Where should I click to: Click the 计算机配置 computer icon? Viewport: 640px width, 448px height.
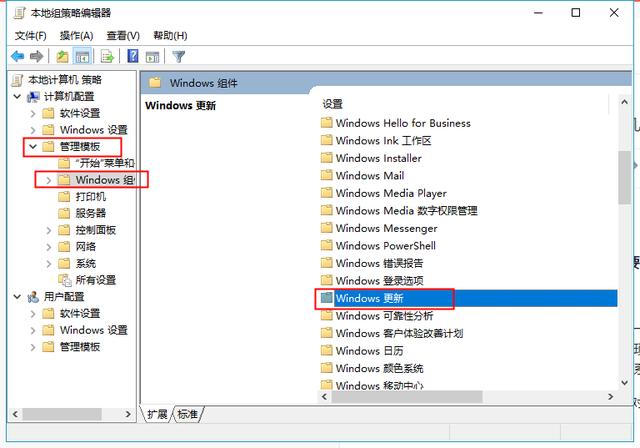[x=33, y=97]
